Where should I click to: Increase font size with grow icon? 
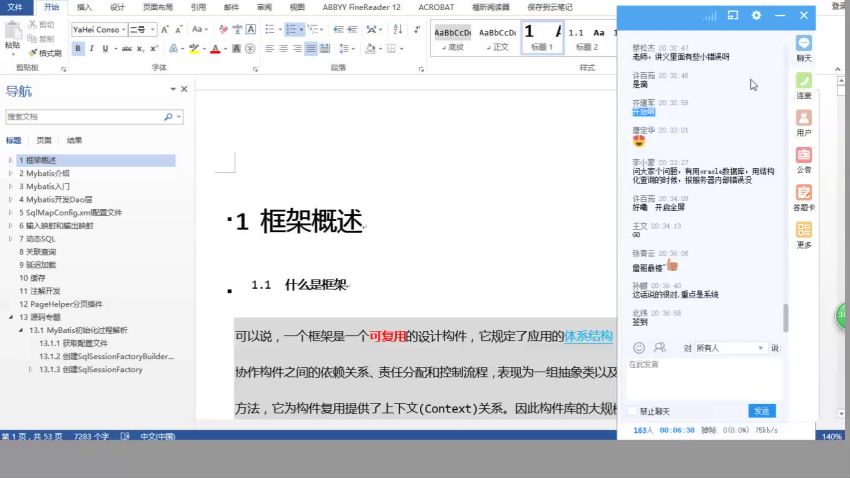[x=165, y=29]
